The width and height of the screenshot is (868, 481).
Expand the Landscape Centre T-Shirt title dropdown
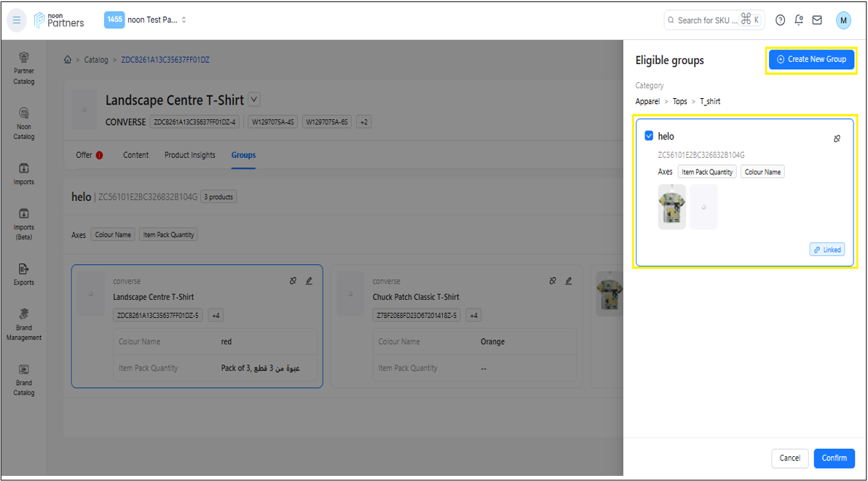pos(253,100)
